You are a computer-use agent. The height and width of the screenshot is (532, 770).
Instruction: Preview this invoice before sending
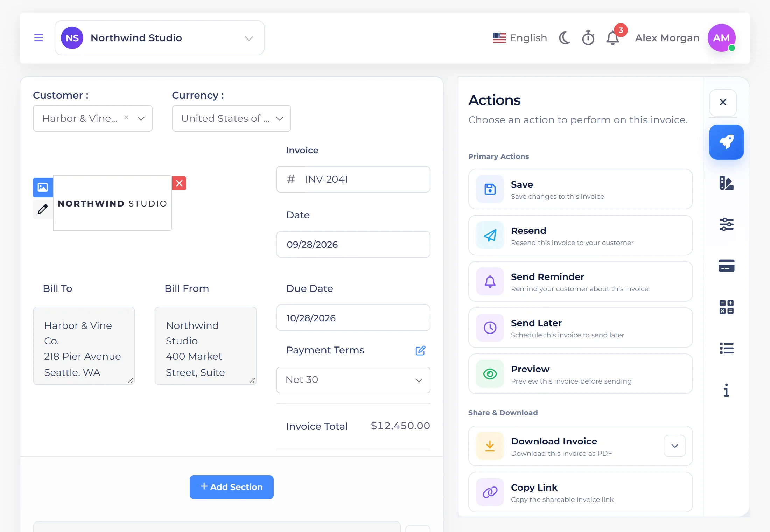[x=581, y=374]
